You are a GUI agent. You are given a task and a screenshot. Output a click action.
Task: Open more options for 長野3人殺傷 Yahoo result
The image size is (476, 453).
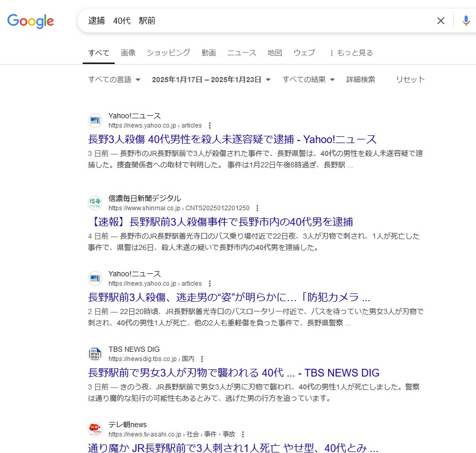point(210,126)
